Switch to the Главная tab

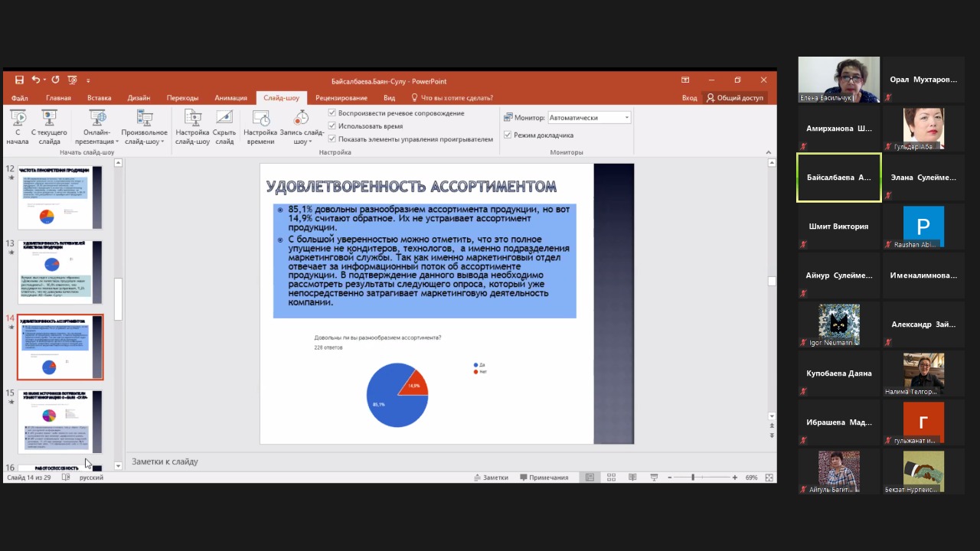click(58, 98)
